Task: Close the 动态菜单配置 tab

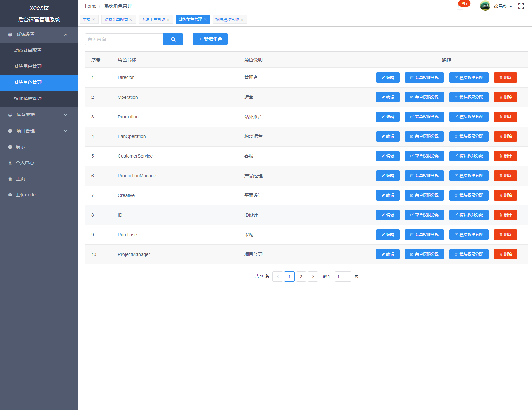Action: click(131, 20)
